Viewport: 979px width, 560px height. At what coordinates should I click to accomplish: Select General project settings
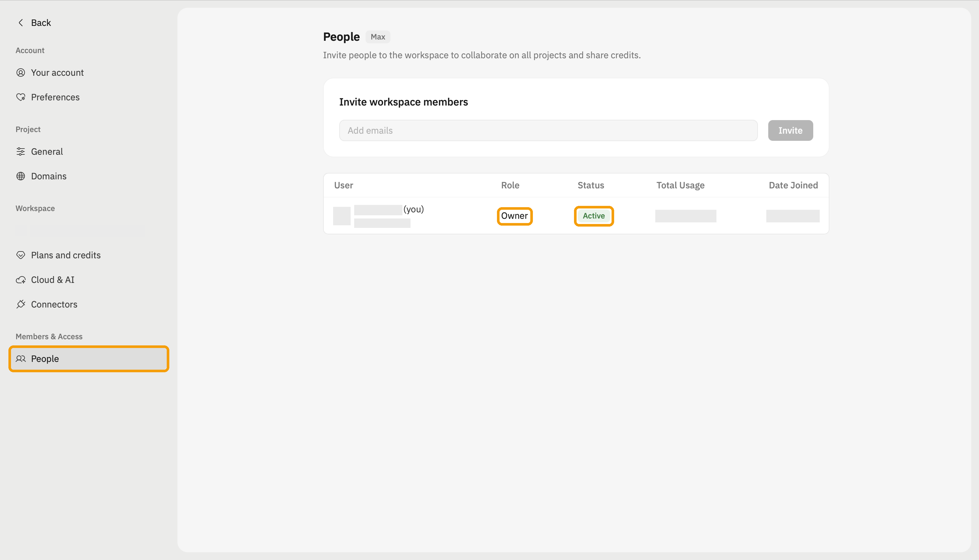(47, 151)
